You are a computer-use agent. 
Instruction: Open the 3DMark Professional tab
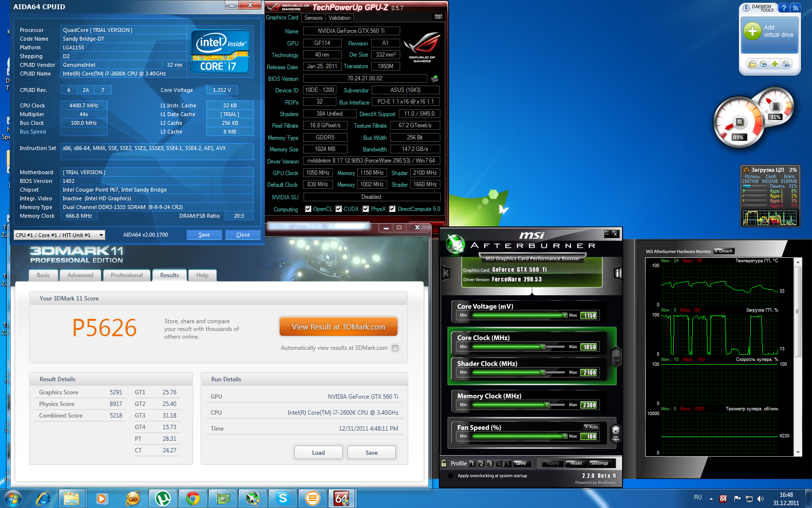(127, 275)
